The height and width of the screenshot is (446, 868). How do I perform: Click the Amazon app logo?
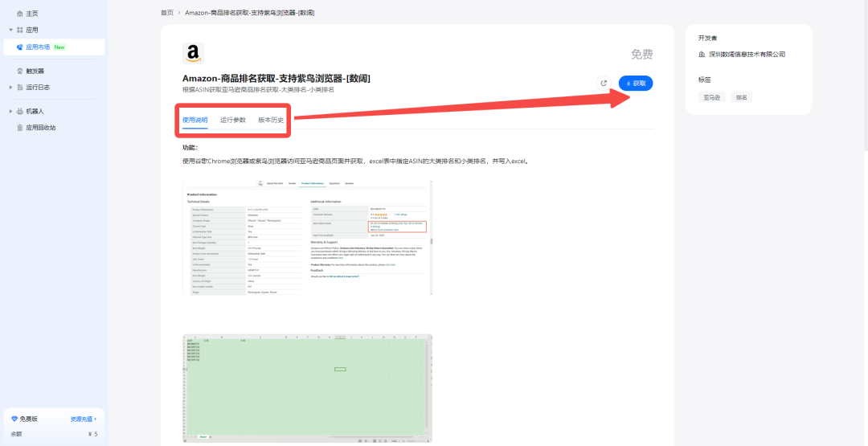click(x=193, y=53)
